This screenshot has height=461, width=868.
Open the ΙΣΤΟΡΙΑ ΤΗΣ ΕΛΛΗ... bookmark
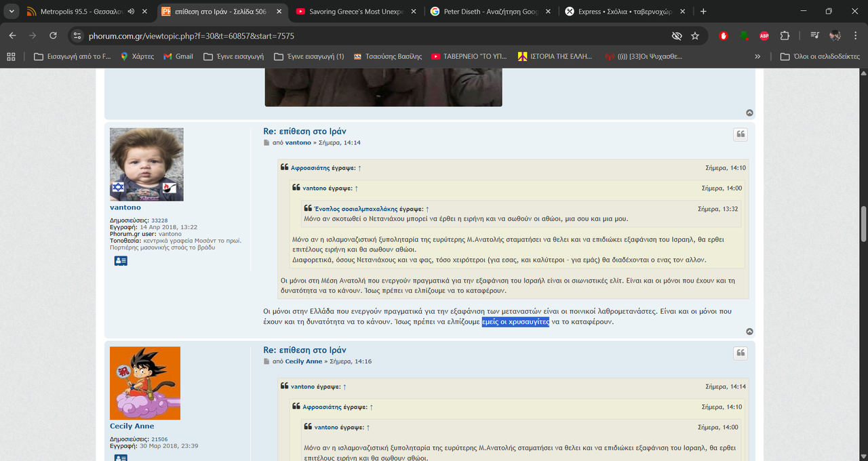[556, 56]
